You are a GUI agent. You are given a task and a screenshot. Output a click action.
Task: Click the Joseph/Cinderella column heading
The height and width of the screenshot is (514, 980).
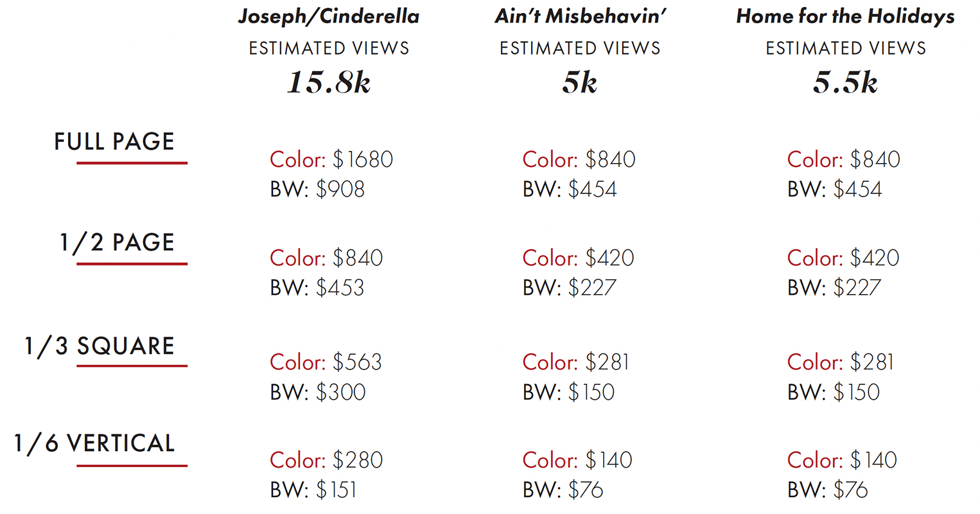pos(329,17)
